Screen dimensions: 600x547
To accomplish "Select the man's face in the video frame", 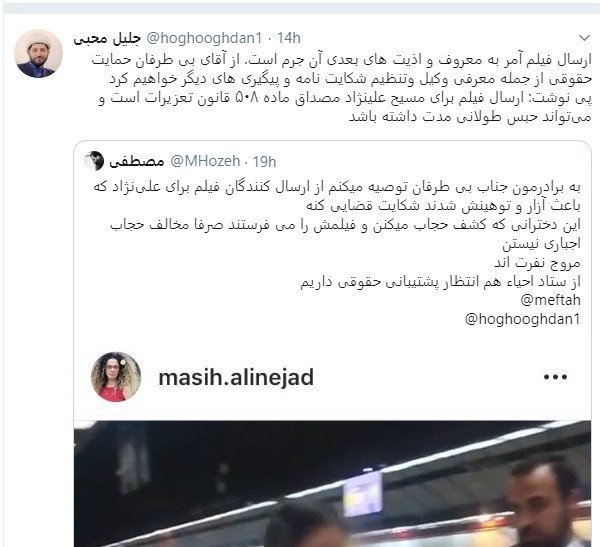I will coord(544,497).
